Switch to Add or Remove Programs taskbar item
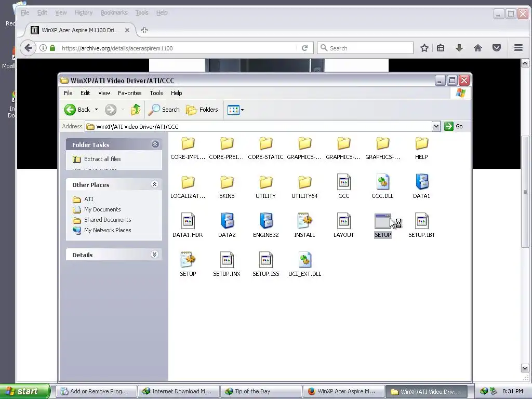The image size is (532, 399). 96,391
